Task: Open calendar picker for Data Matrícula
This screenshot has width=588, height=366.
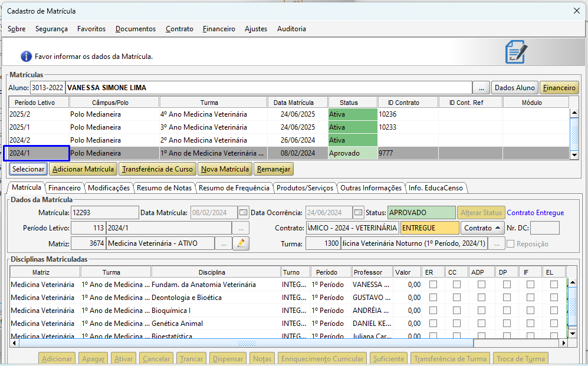Action: point(243,212)
